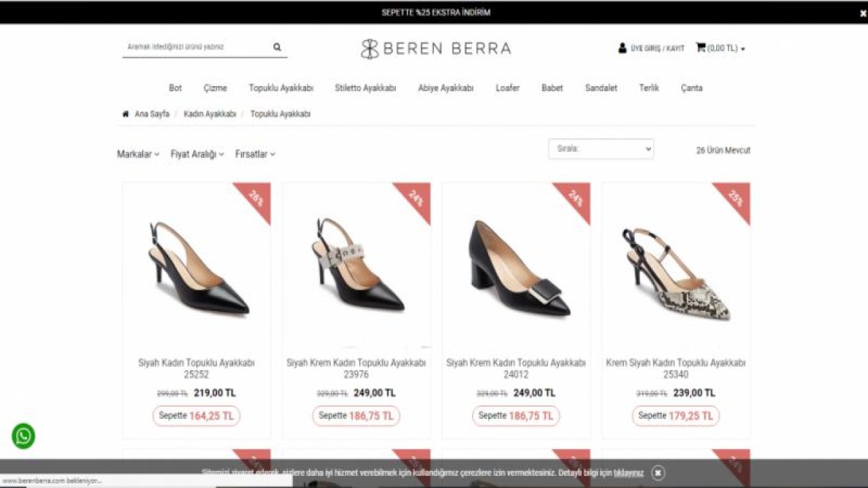The height and width of the screenshot is (488, 868).
Task: Expand the Fiyat Aralığı filter
Action: point(197,155)
